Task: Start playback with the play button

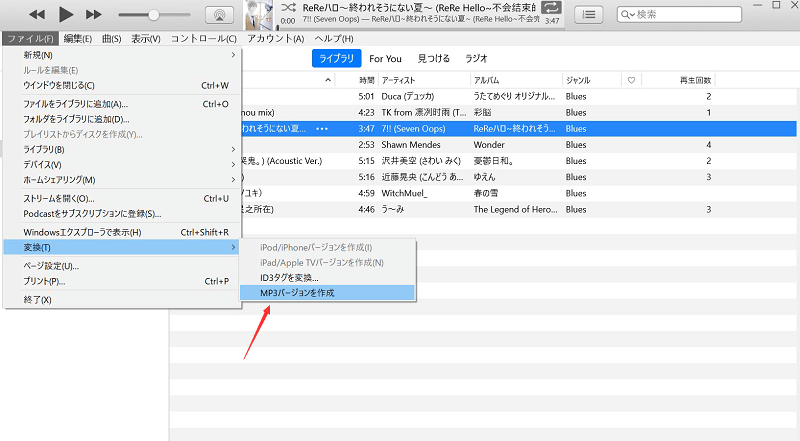Action: pyautogui.click(x=66, y=14)
